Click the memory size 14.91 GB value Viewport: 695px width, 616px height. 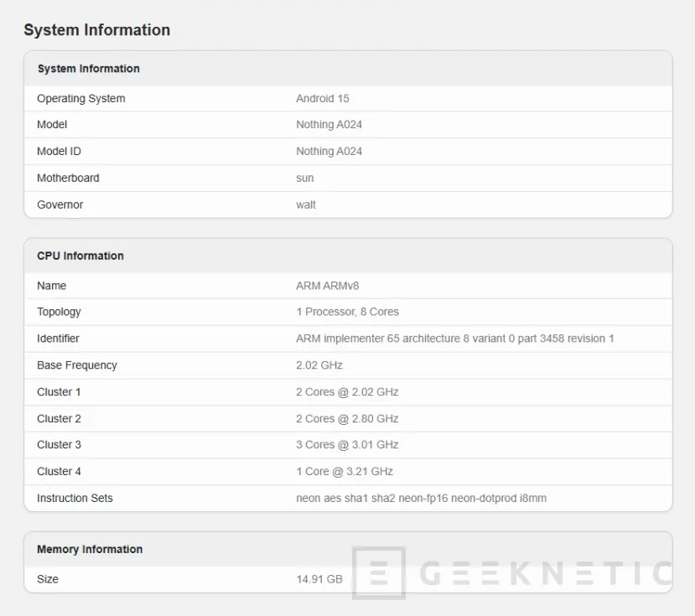tap(314, 579)
